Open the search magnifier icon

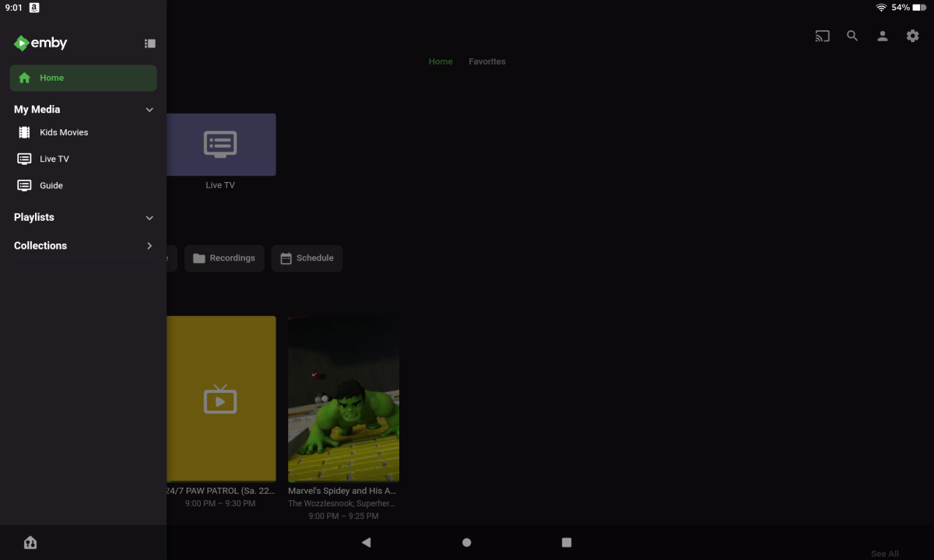click(852, 36)
